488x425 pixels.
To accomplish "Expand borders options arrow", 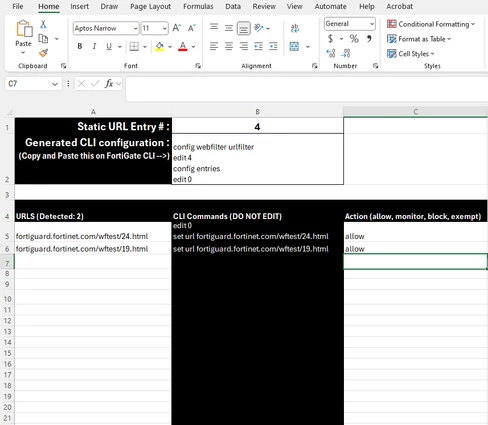I will click(x=145, y=47).
